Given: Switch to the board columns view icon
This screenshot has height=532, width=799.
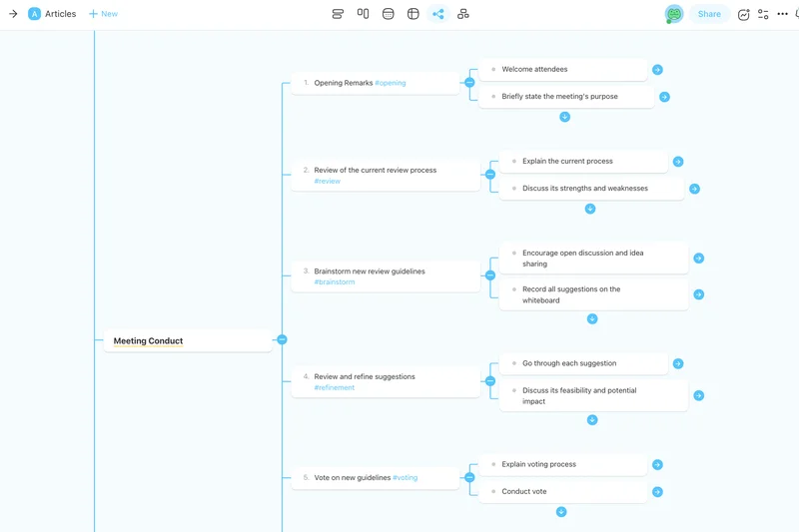Looking at the screenshot, I should [x=363, y=14].
